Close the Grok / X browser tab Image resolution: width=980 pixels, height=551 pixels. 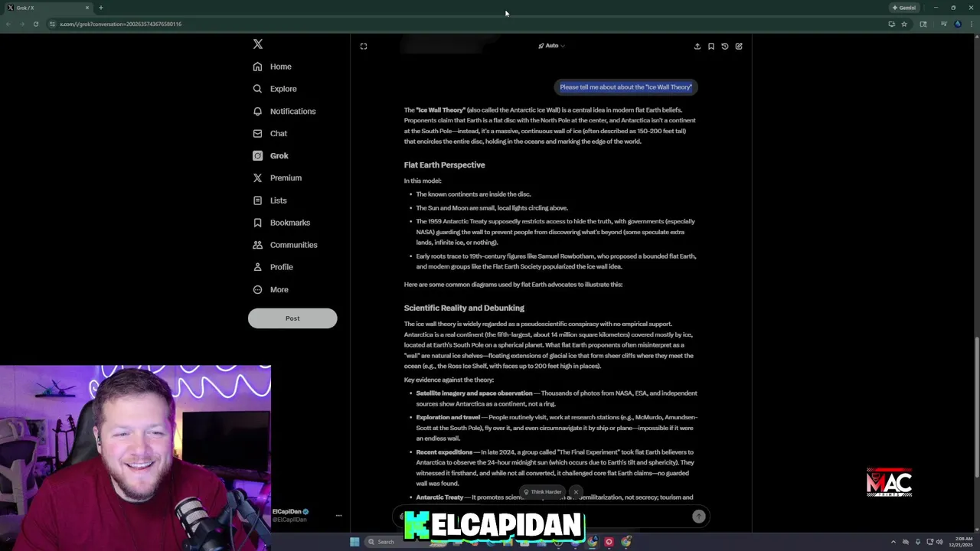87,8
